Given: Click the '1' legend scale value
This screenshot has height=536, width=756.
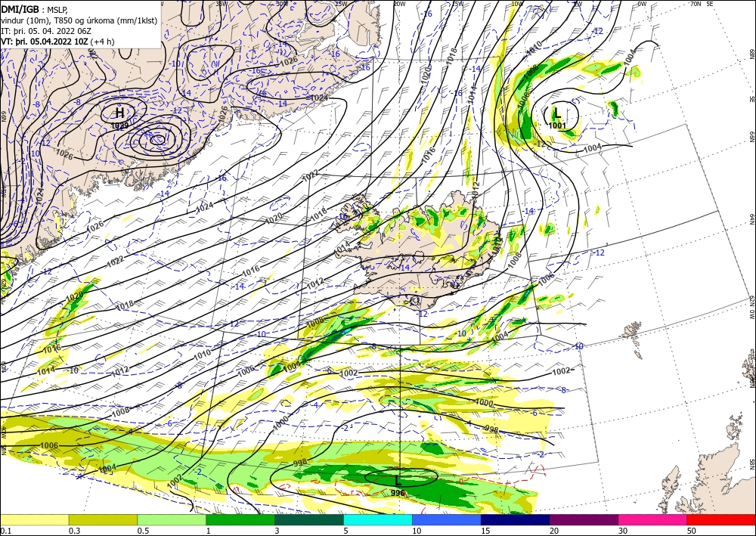Looking at the screenshot, I should 209,531.
